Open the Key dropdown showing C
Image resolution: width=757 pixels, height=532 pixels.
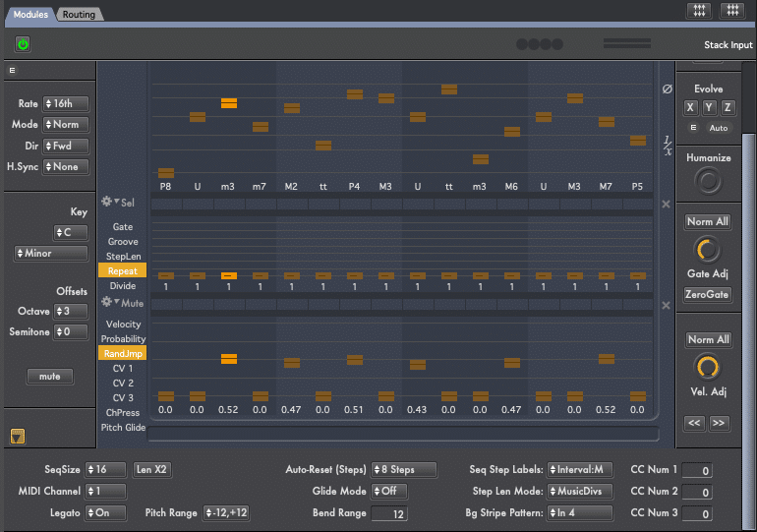(71, 233)
